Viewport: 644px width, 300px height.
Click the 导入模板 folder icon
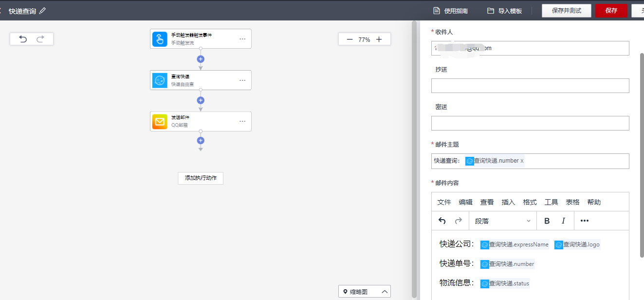491,11
